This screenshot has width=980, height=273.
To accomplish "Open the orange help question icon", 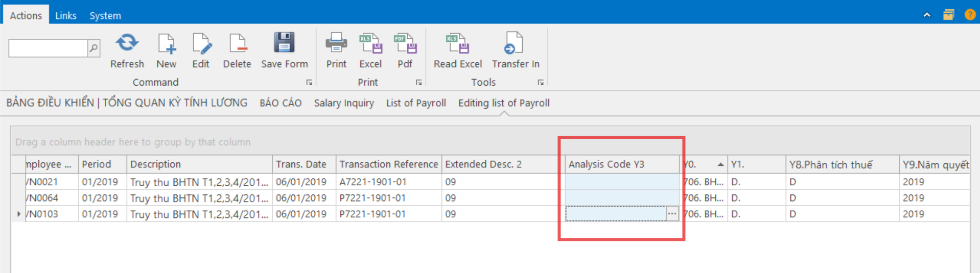I will click(969, 15).
